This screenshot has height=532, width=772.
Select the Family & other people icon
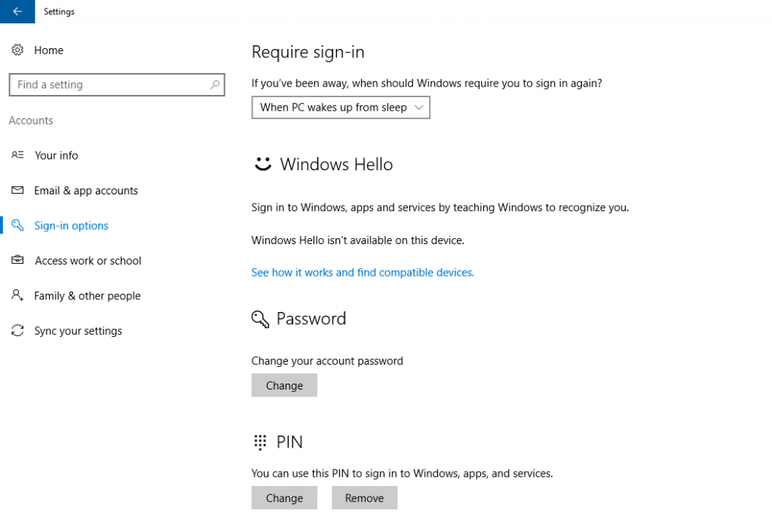[18, 295]
